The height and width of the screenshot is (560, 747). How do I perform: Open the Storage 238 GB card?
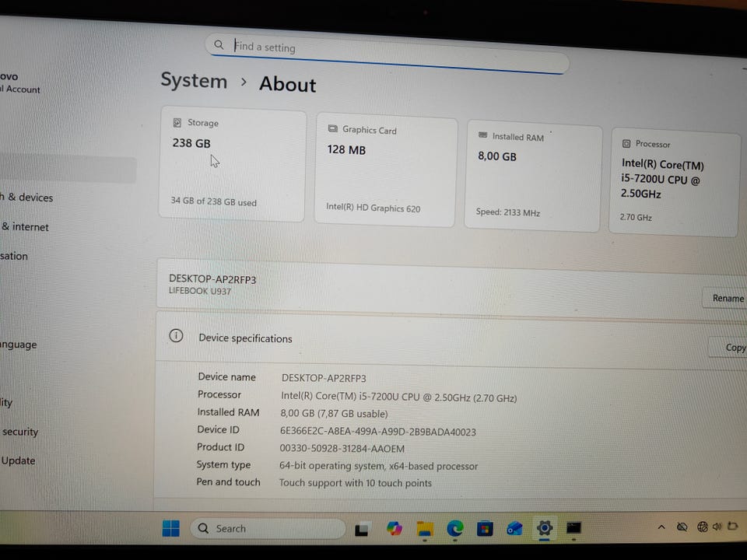(x=233, y=164)
